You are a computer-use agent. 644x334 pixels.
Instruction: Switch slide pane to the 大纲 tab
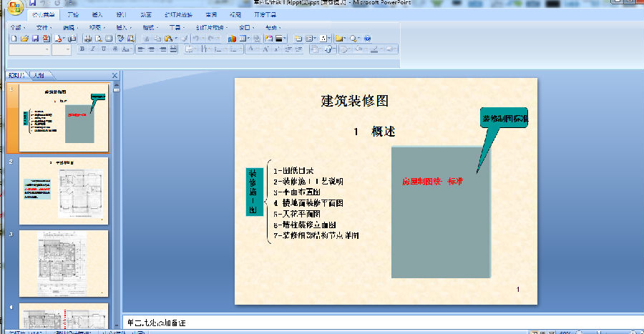39,76
